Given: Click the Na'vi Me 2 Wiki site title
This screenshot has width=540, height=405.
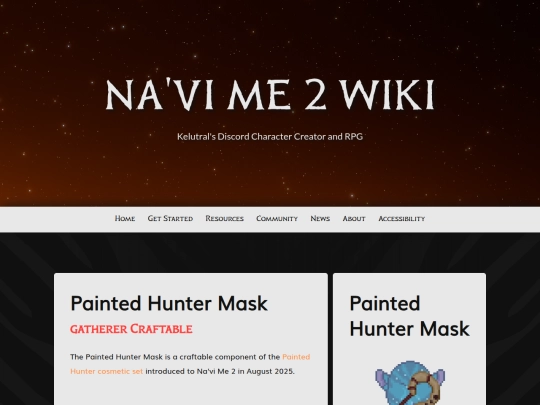Looking at the screenshot, I should (270, 94).
